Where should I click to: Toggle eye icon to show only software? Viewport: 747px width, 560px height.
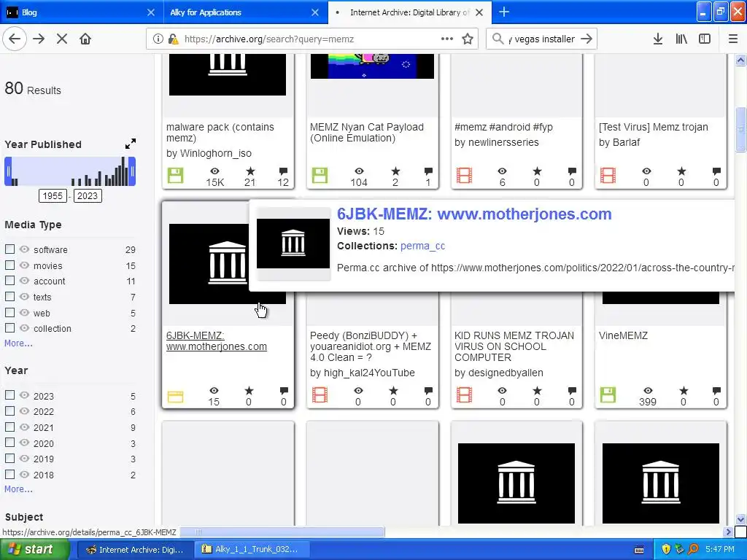click(24, 249)
